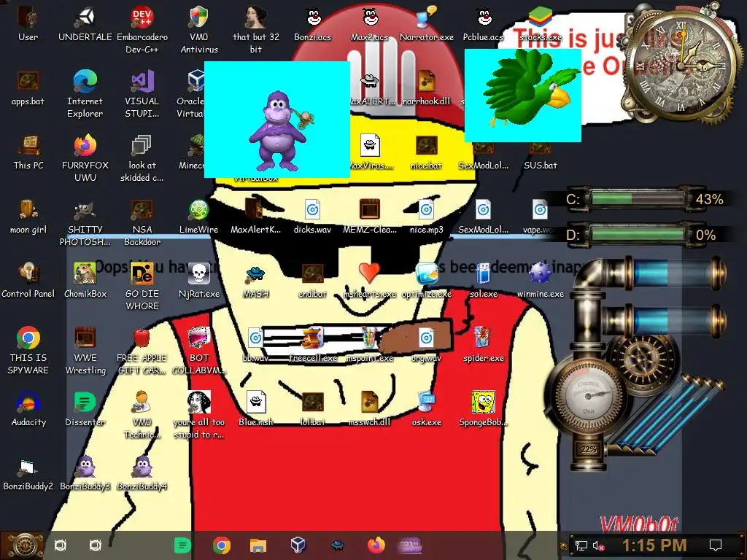Open the BonziBuddy3 shortcut
The image size is (747, 560).
click(x=85, y=473)
